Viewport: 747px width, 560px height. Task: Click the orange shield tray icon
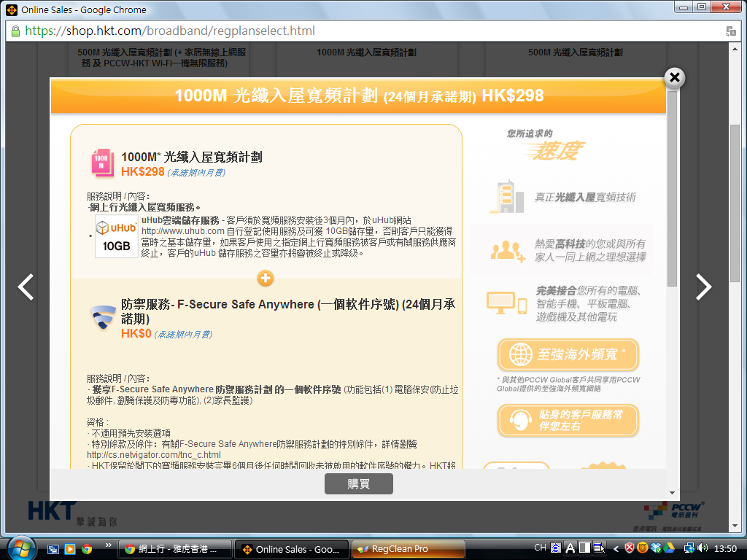coord(642,548)
